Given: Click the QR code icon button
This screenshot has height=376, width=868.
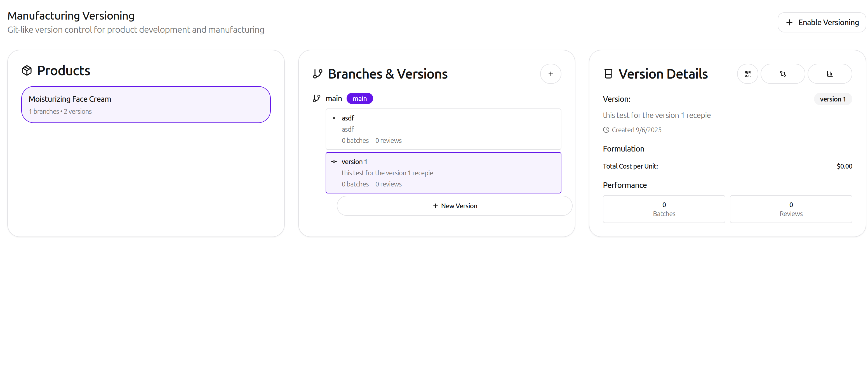Looking at the screenshot, I should 747,74.
